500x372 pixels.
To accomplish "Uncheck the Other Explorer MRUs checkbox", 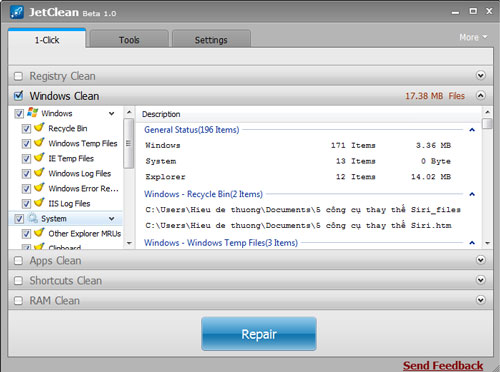I will [x=26, y=234].
